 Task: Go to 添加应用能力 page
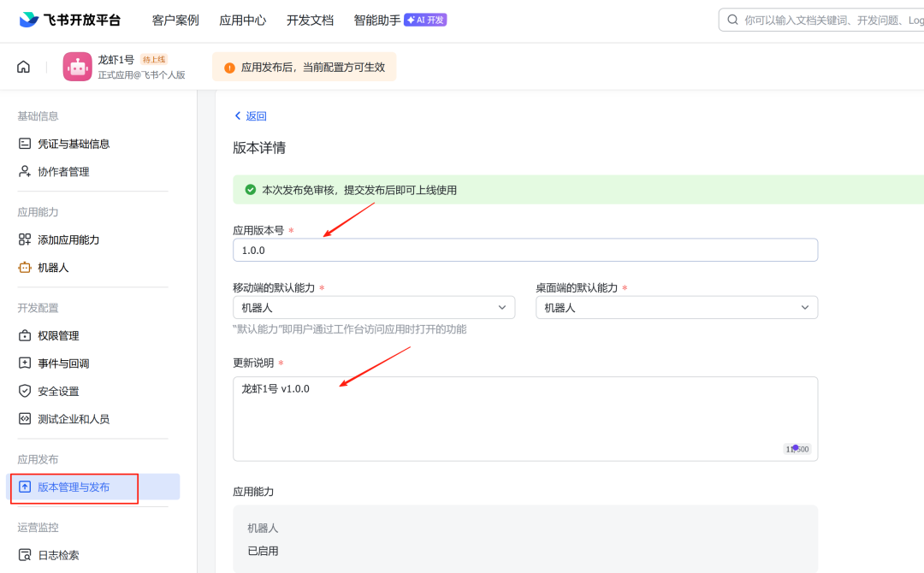[68, 239]
